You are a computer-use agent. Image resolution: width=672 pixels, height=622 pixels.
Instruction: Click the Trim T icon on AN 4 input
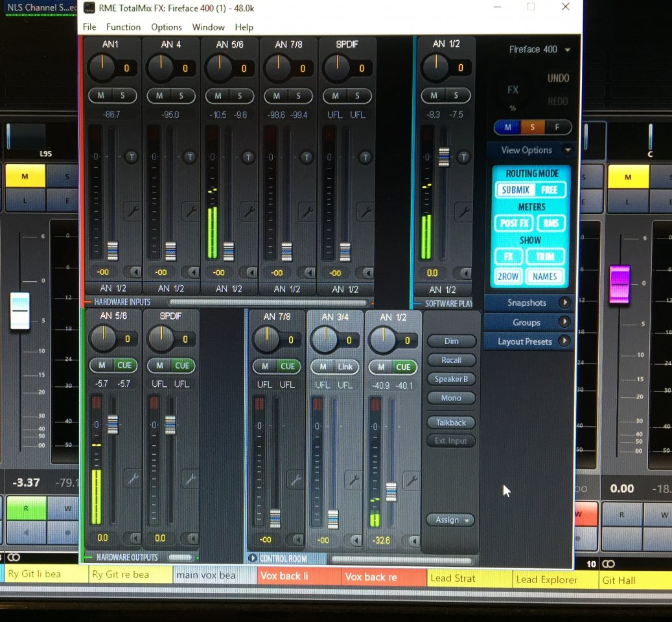pyautogui.click(x=190, y=157)
